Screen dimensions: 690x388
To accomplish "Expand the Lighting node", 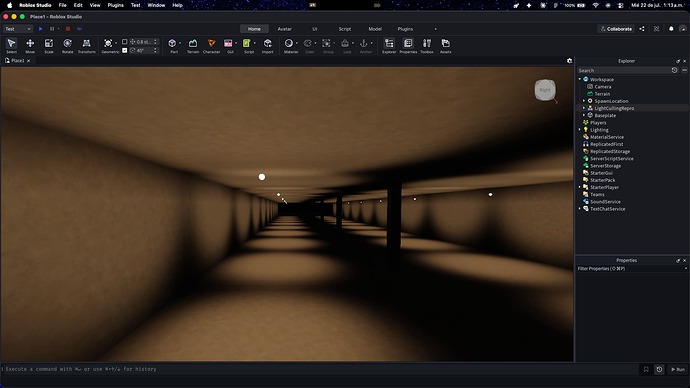I will (580, 130).
